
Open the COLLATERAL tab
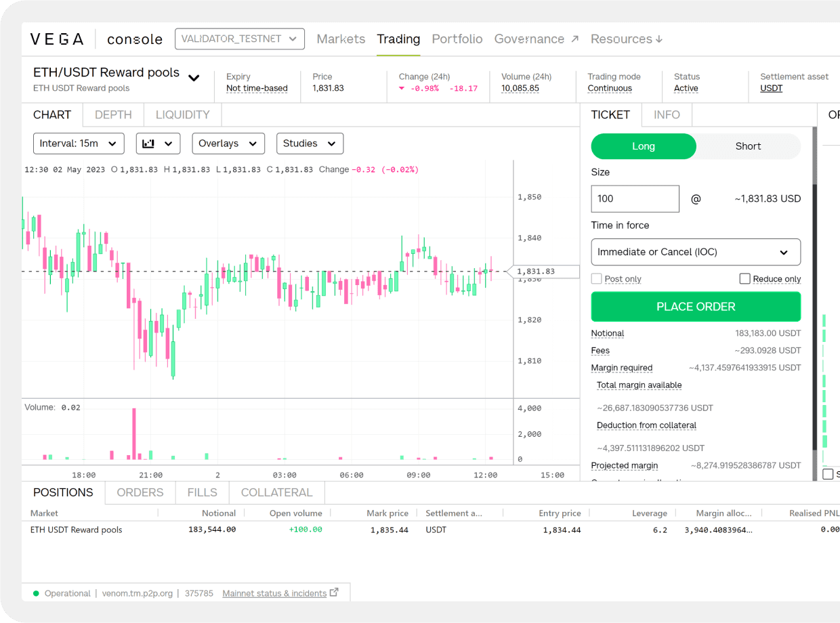pos(277,492)
